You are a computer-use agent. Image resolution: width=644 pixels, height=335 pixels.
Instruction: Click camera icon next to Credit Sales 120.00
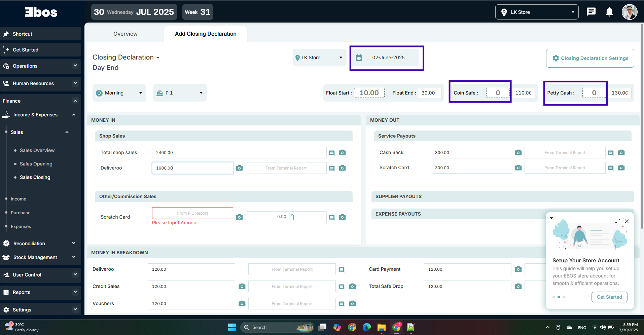click(242, 287)
